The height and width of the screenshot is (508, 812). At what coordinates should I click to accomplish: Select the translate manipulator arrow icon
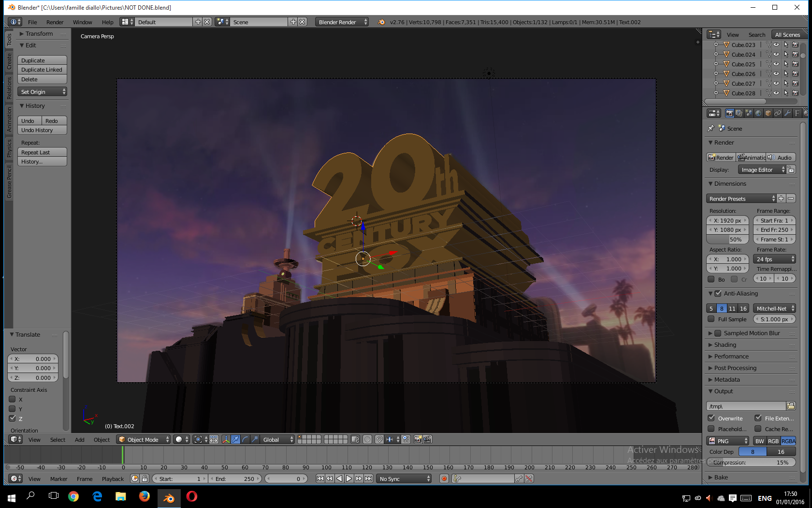235,439
